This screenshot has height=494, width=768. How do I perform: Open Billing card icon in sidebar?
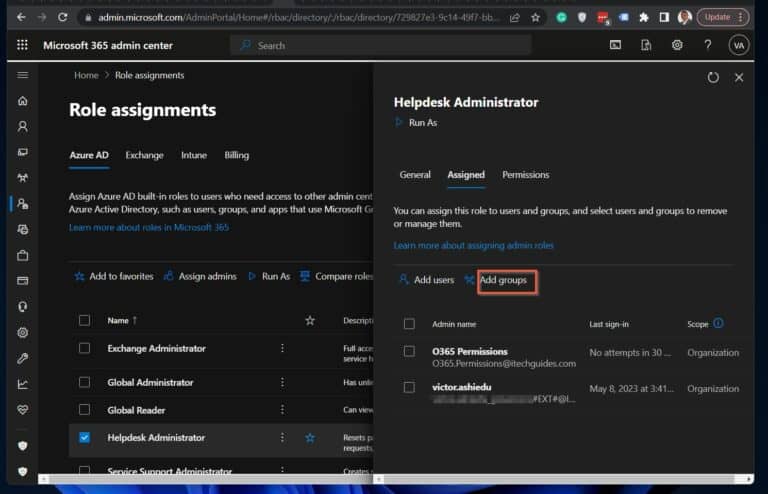coord(23,281)
